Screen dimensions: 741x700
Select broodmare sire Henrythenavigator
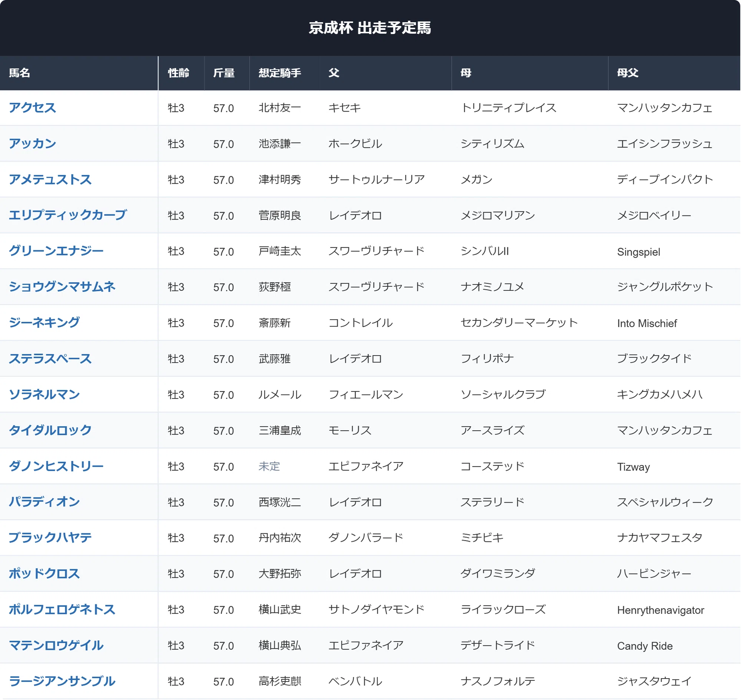tap(661, 610)
